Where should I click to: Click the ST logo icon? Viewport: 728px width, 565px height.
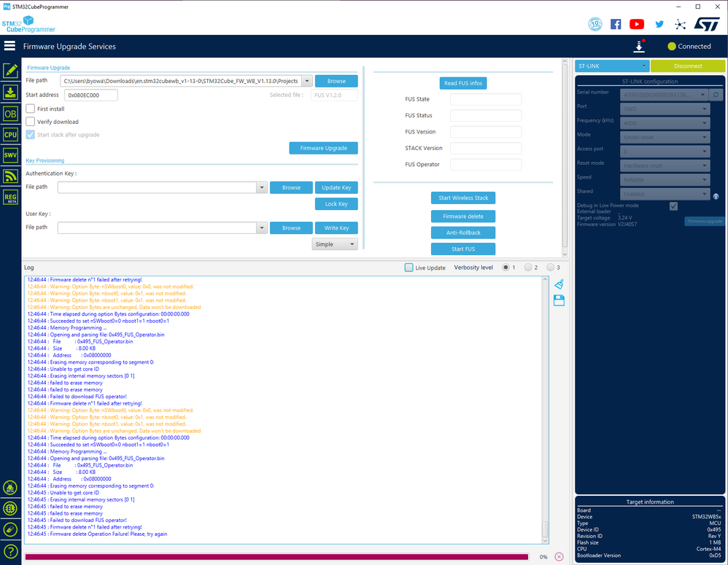pyautogui.click(x=707, y=24)
